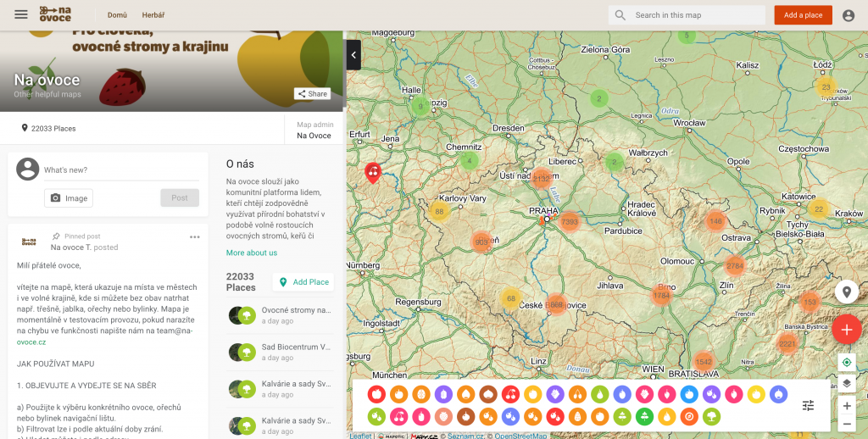Toggle the green tree filter
This screenshot has height=439, width=868.
pos(711,416)
